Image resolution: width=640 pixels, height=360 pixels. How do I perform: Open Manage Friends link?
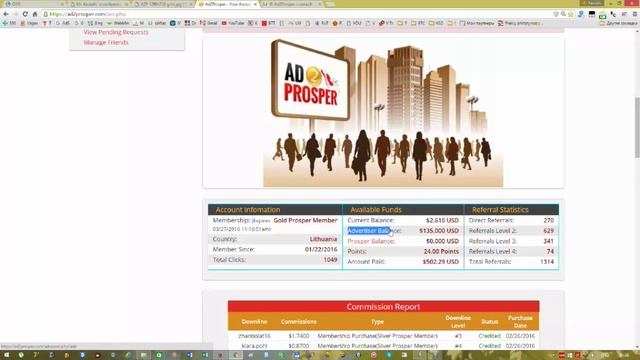106,42
